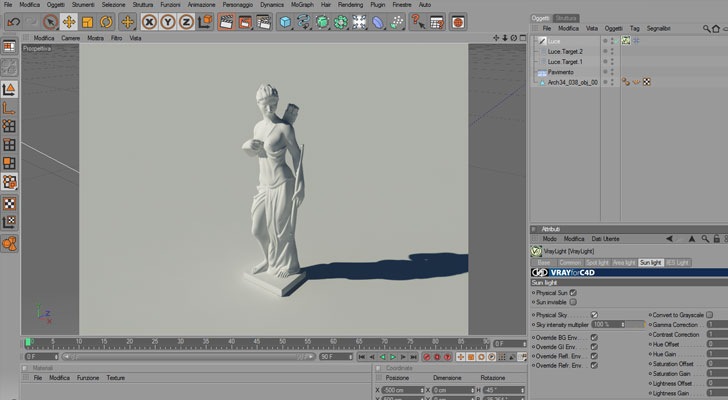Screen dimensions: 728x400
Task: Select the Arch34_038_obj_00 object
Action: [x=572, y=82]
